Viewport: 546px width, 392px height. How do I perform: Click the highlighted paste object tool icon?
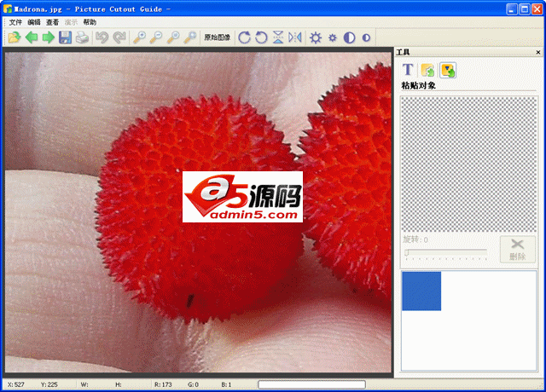click(x=447, y=70)
